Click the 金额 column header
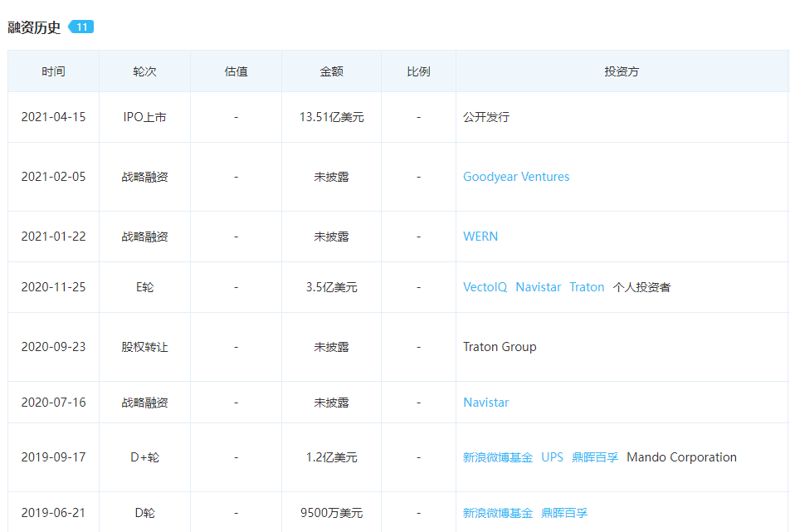 (x=332, y=71)
